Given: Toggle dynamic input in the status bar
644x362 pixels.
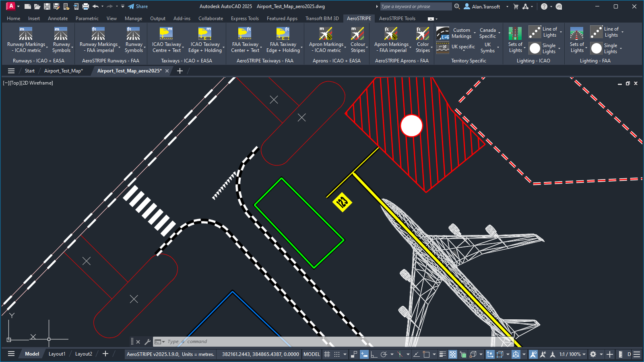Looking at the screenshot, I should (x=364, y=354).
